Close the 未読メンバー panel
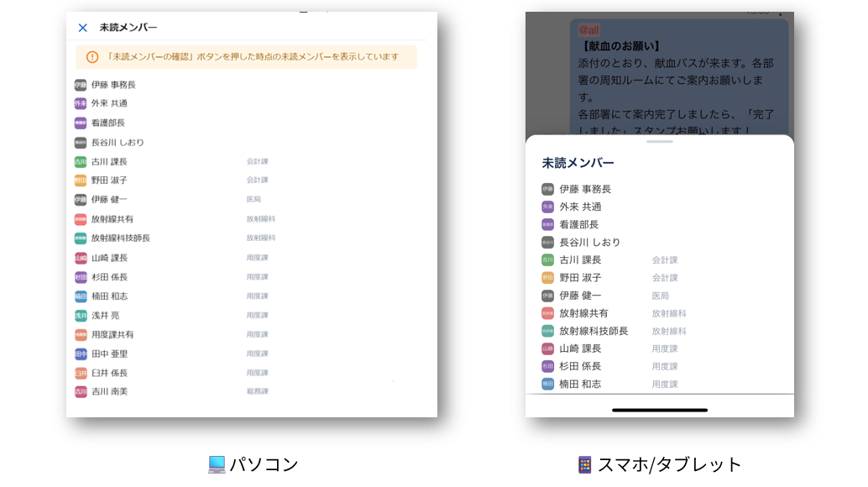Screen dimensions: 868x487 81,28
